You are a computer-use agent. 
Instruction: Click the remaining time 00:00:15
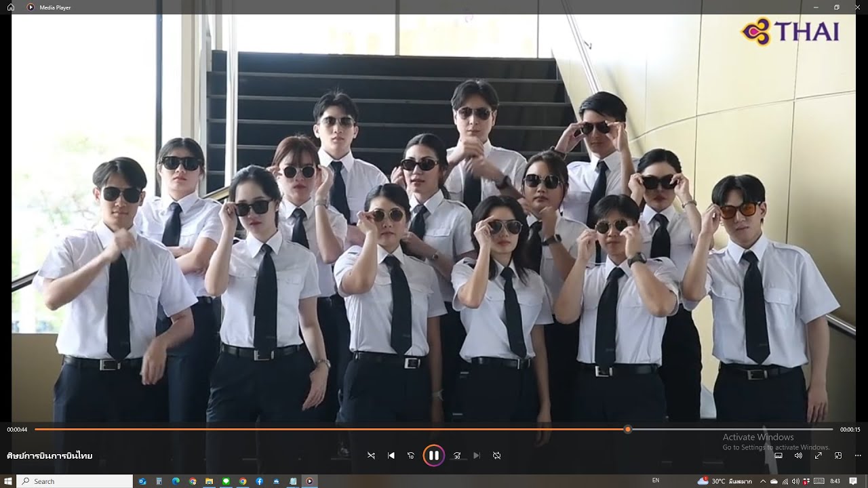pyautogui.click(x=850, y=430)
